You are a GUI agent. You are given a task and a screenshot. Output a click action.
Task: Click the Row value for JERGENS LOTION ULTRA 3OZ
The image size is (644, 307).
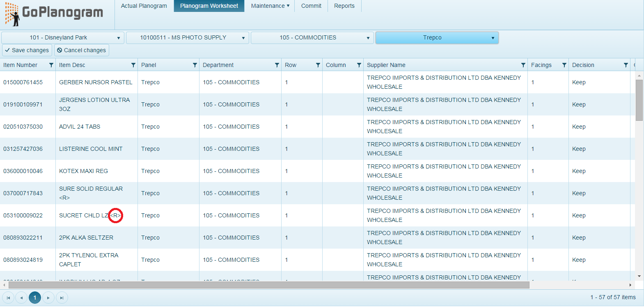point(286,104)
